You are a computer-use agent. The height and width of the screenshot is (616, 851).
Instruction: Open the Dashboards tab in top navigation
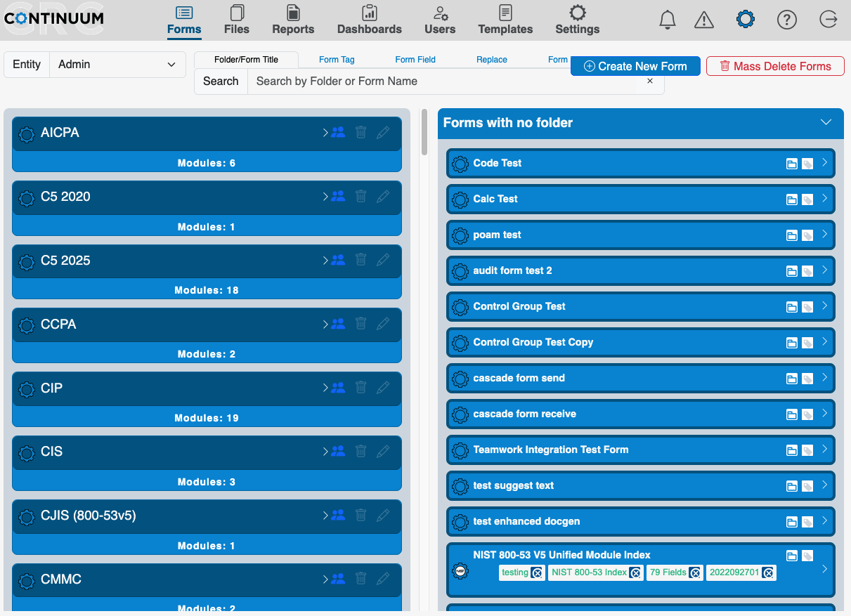369,20
